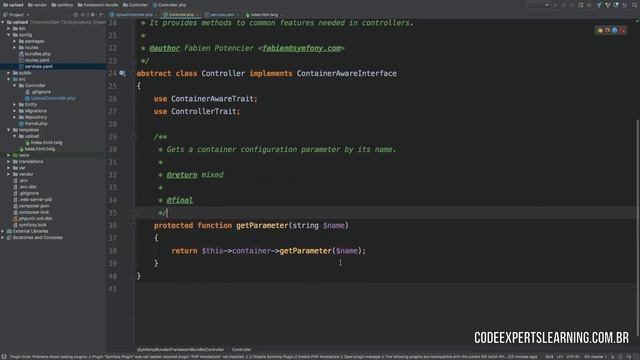The image size is (640, 360).
Task: Expand the Repository folder
Action: [x=15, y=117]
